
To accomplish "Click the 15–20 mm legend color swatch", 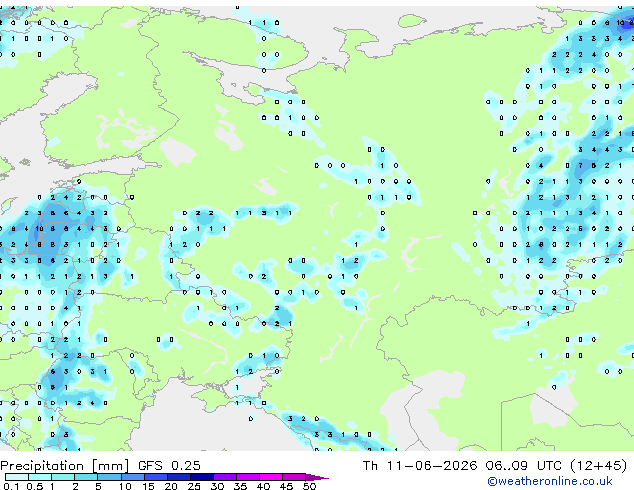I will pyautogui.click(x=156, y=477).
